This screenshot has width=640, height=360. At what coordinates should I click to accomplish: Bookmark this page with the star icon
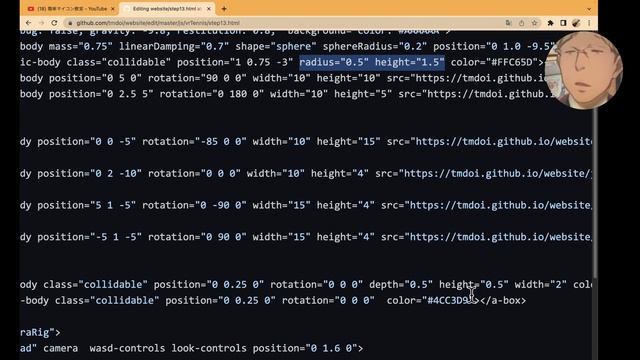click(534, 23)
